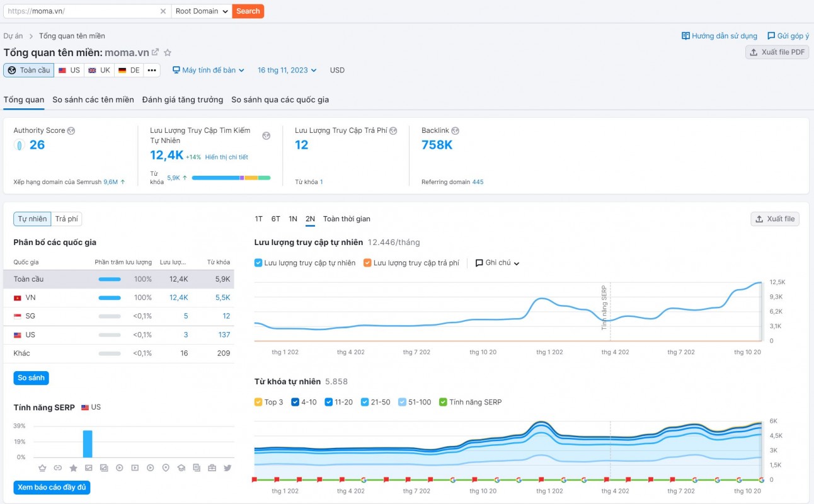Click the featured snippet crown icon in the SERP chart
The image size is (814, 504).
pyautogui.click(x=42, y=468)
